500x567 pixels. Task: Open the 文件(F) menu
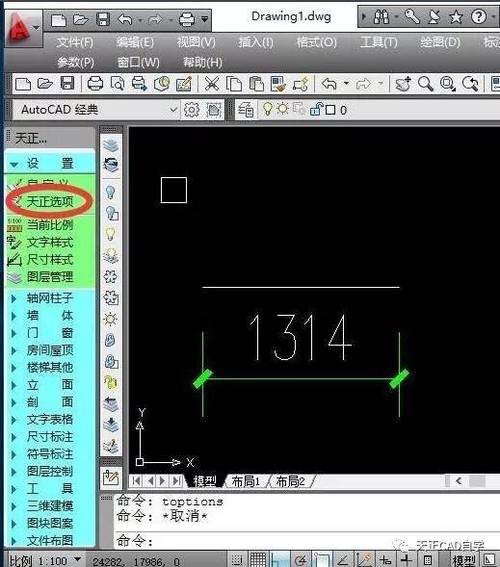pyautogui.click(x=75, y=43)
